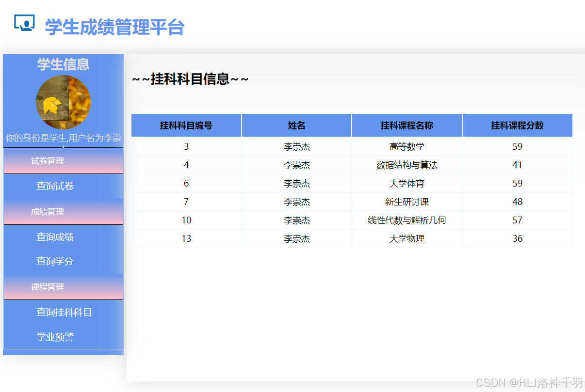The image size is (585, 392).
Task: Click subject number 3 cell
Action: tap(186, 146)
